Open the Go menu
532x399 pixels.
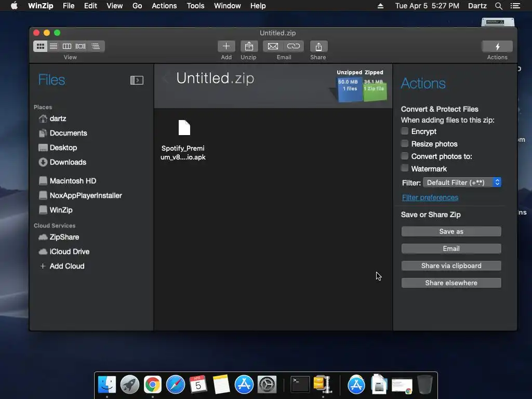[x=137, y=6]
